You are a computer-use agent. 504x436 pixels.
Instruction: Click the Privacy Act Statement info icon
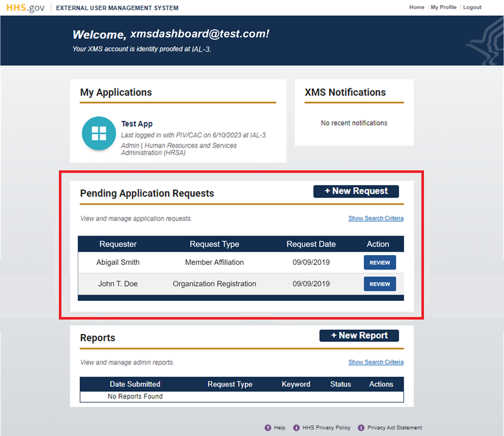[361, 427]
